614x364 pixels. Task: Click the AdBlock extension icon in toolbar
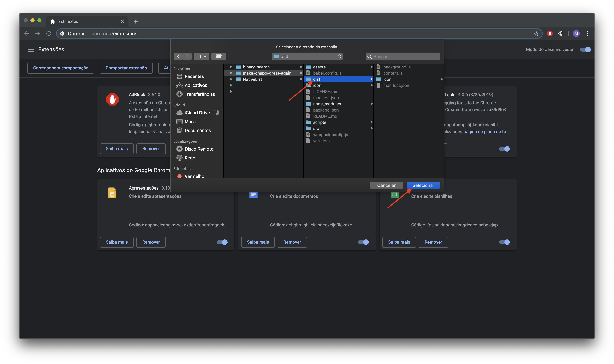tap(550, 34)
